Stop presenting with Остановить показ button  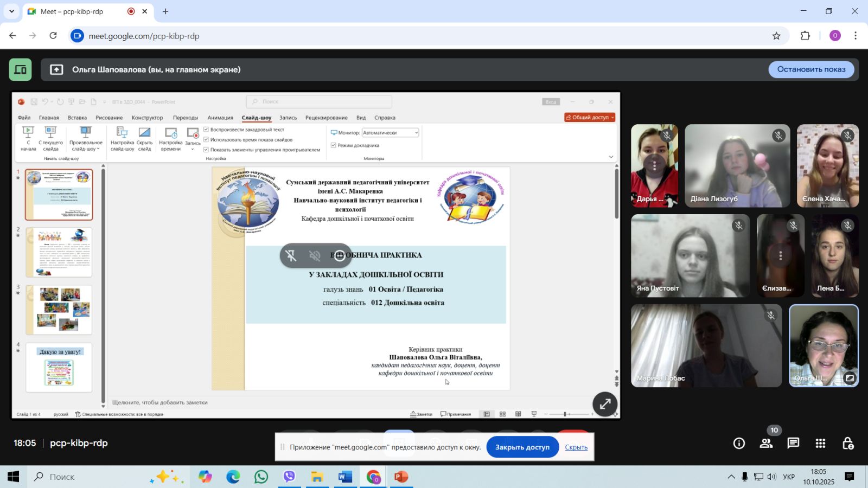tap(811, 69)
